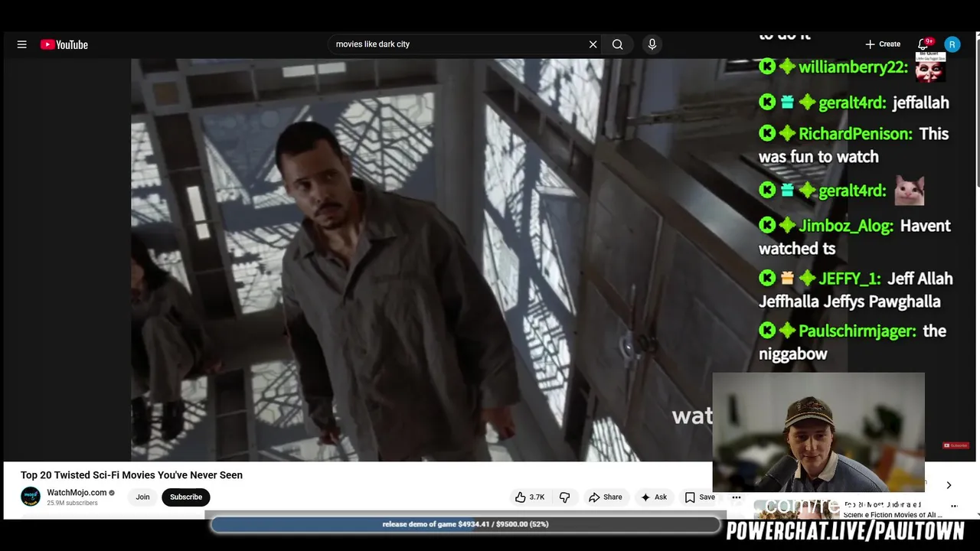Save the video to playlist

(700, 497)
